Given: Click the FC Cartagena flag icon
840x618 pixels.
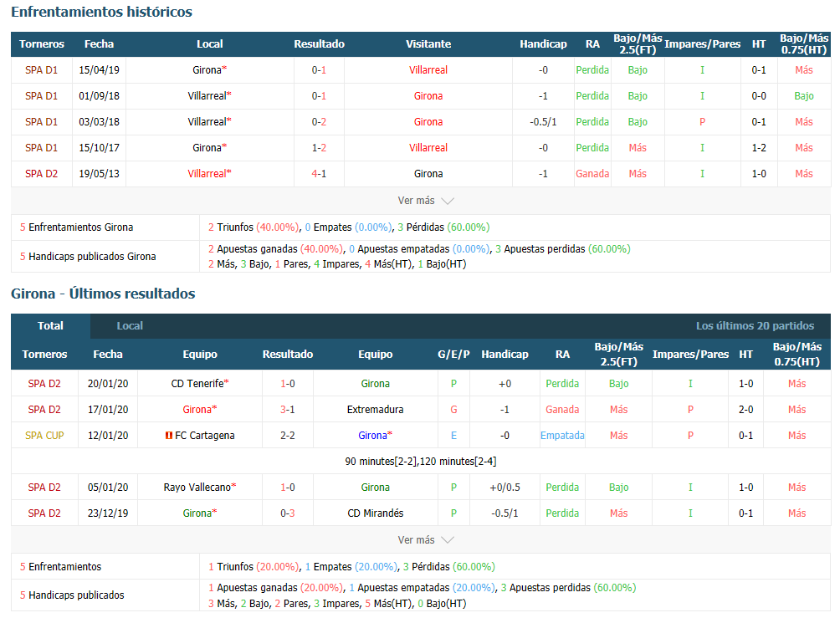Looking at the screenshot, I should click(x=169, y=436).
